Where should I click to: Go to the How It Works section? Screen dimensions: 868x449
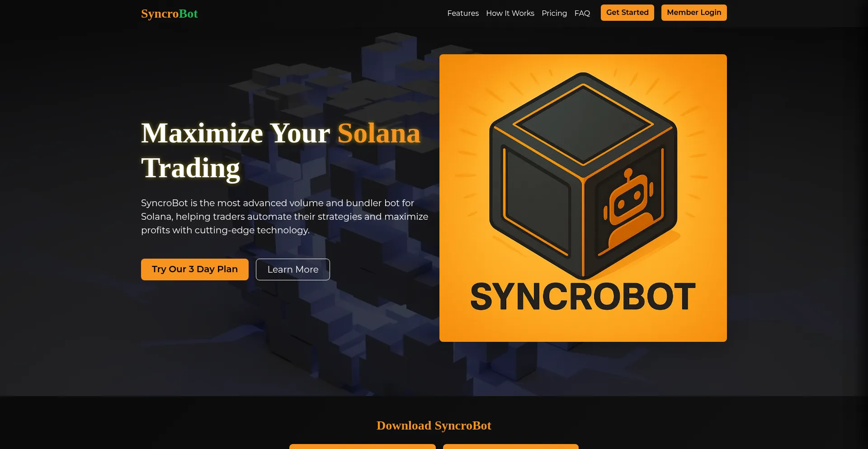(x=510, y=13)
